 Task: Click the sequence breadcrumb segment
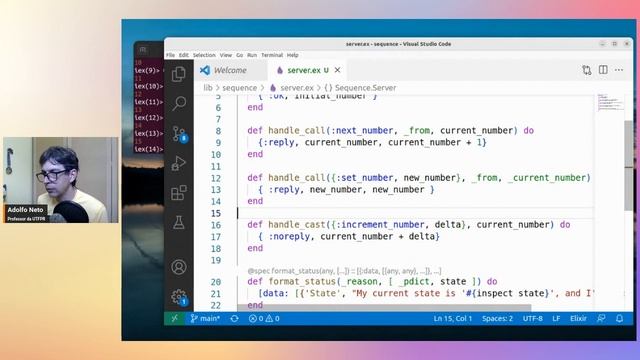point(240,88)
